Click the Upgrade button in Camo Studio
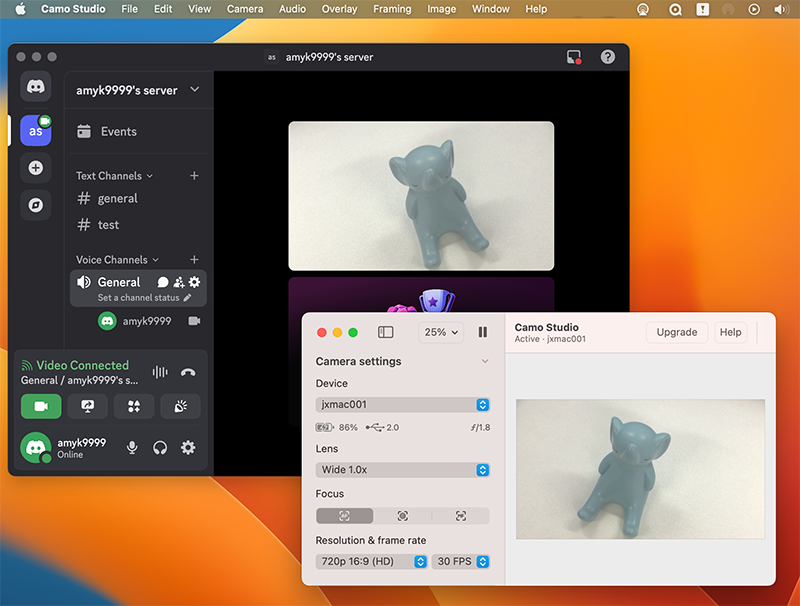This screenshot has height=606, width=800. click(x=677, y=333)
